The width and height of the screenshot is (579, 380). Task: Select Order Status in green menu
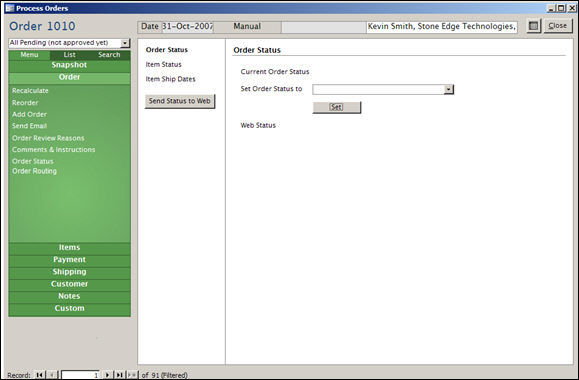pyautogui.click(x=32, y=161)
